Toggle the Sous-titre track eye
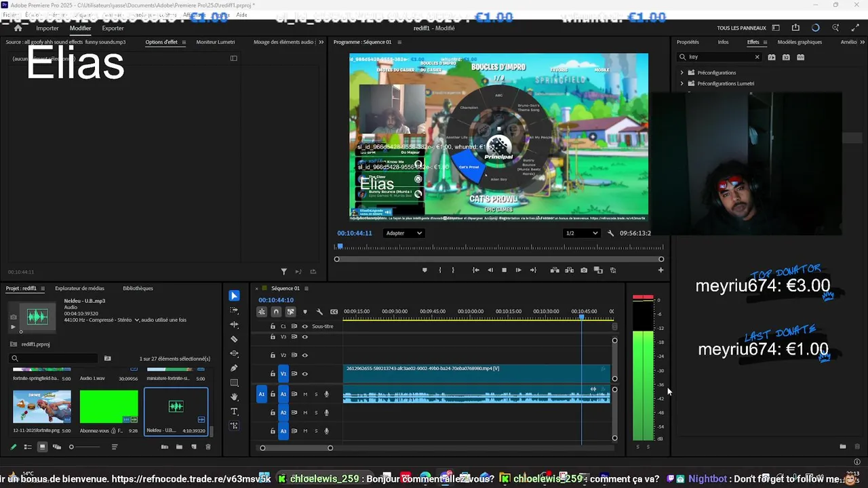The image size is (868, 488). (304, 326)
